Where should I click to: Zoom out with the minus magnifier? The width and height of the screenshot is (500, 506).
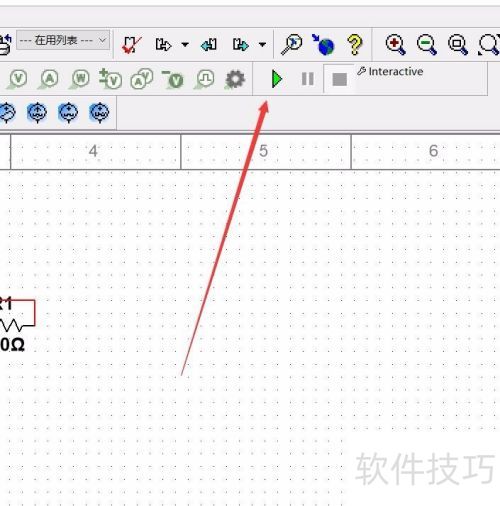(x=427, y=44)
